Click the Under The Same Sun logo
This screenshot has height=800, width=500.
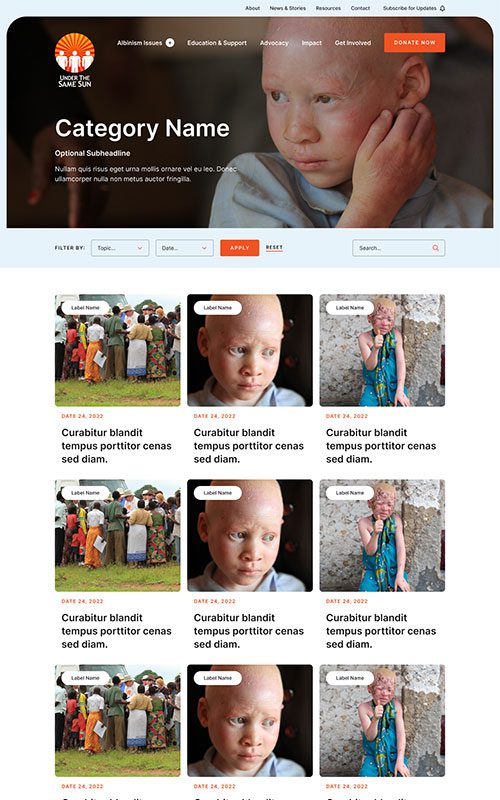74,61
